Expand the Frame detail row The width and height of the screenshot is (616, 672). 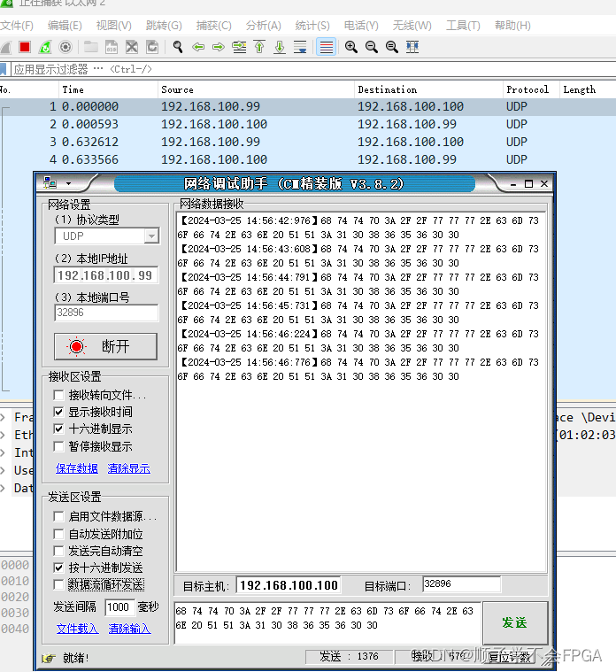point(3,417)
